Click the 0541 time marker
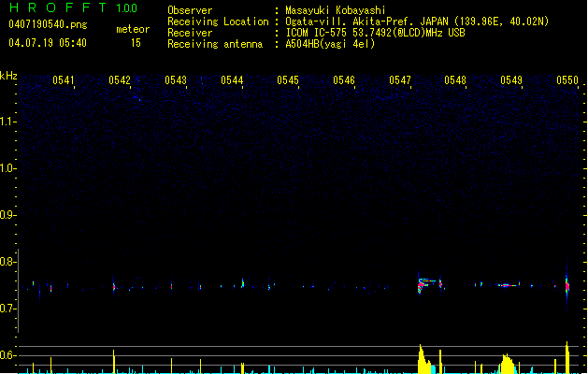This screenshot has width=588, height=374. point(63,80)
